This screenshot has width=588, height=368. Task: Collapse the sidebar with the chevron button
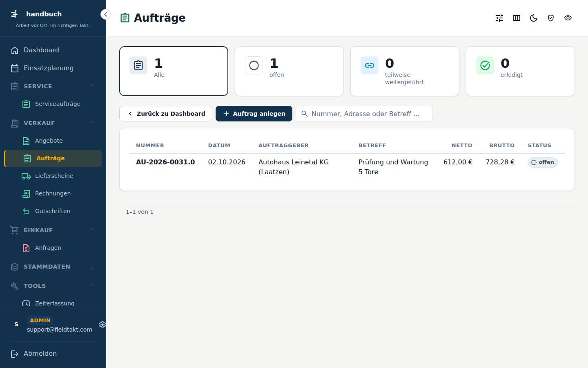pyautogui.click(x=105, y=14)
